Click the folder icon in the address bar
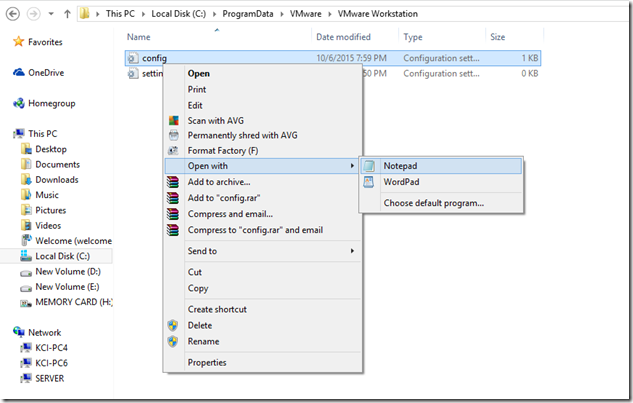Viewport: 633px width, 403px height. [x=84, y=14]
